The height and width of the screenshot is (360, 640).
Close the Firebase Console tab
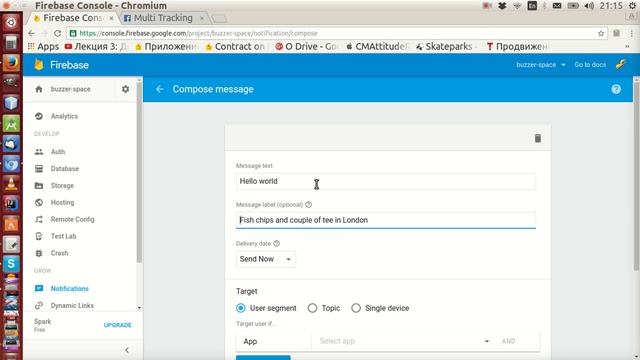tap(111, 18)
